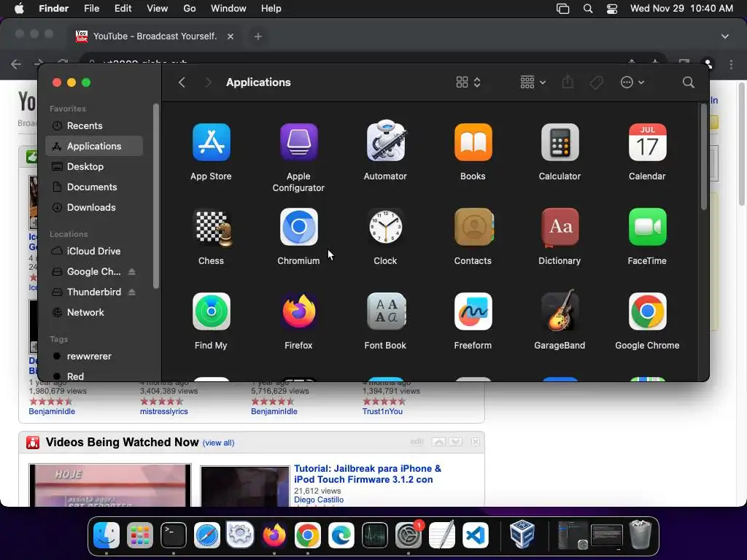Select the Font Book app icon
This screenshot has width=747, height=560.
[x=386, y=311]
